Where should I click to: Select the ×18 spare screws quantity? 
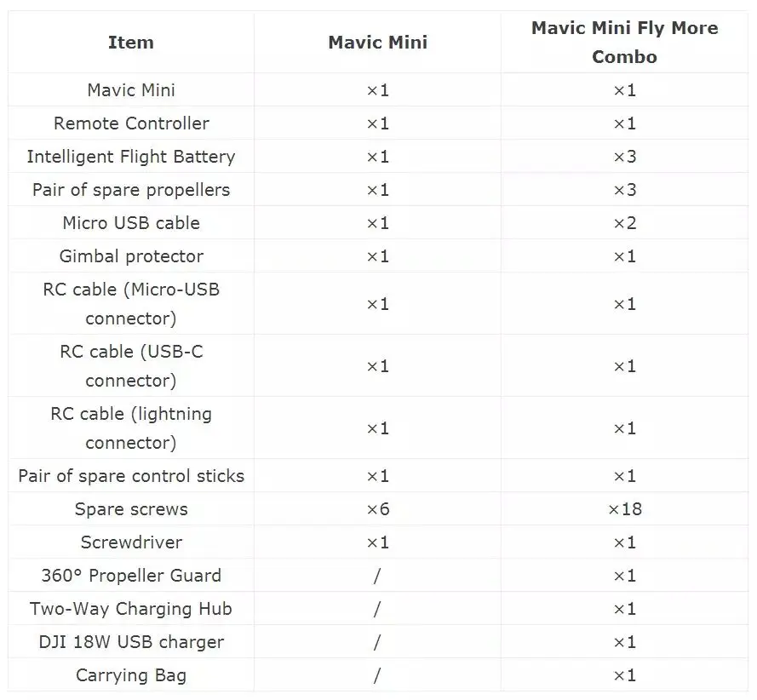click(624, 509)
